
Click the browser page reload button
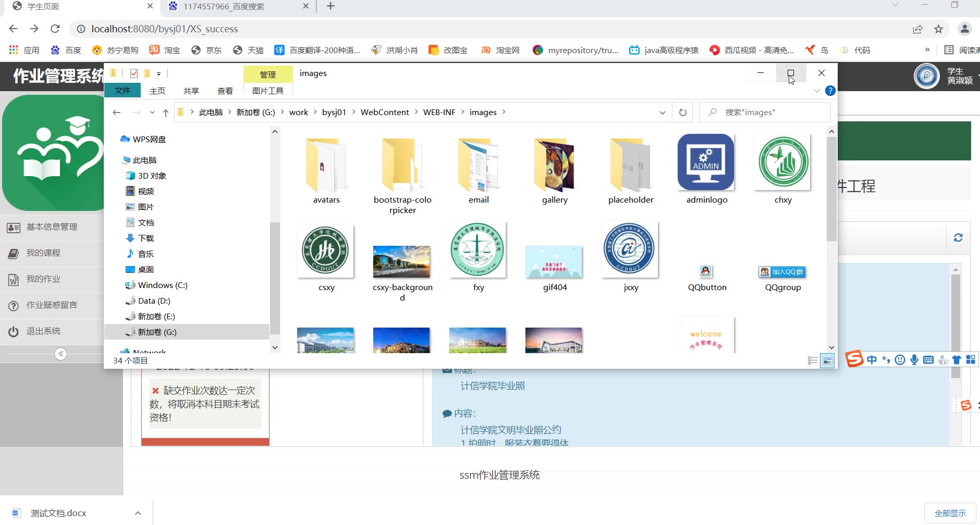coord(55,29)
